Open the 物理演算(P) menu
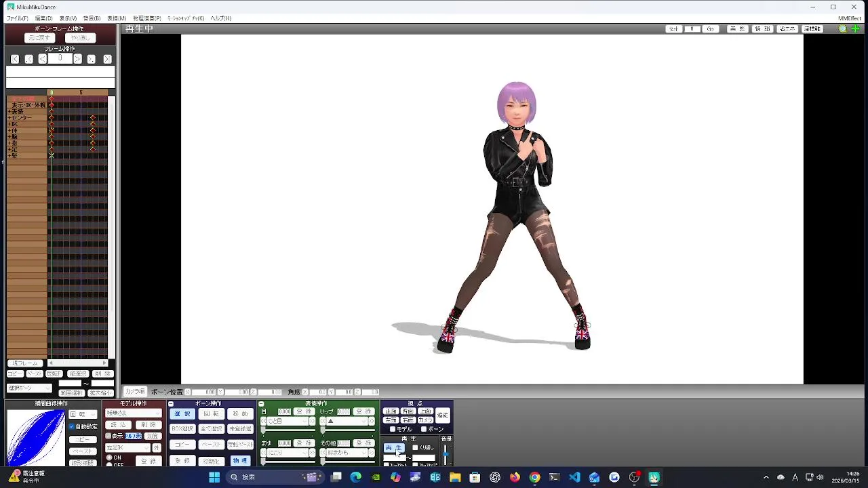The image size is (868, 488). [146, 18]
